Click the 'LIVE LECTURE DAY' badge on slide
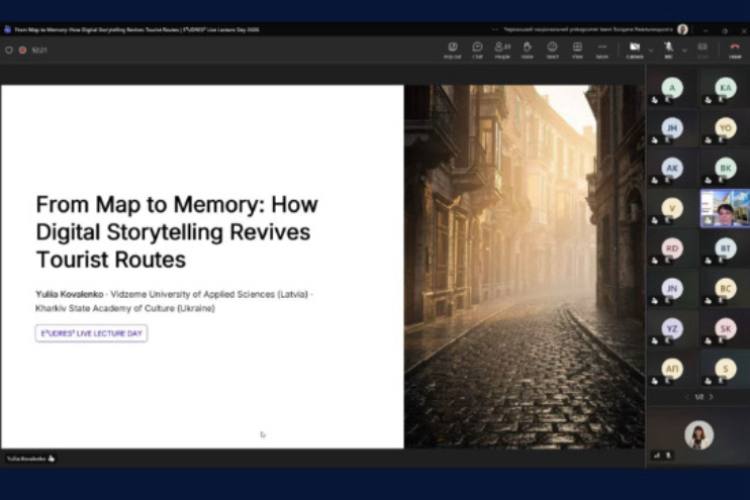 click(x=91, y=333)
